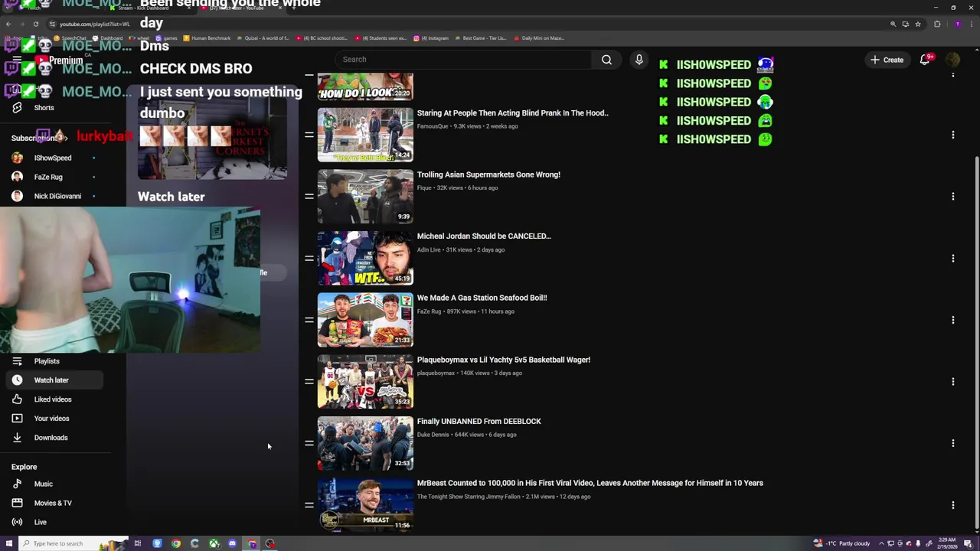Open Windows Start menu
The width and height of the screenshot is (980, 551).
[x=9, y=543]
